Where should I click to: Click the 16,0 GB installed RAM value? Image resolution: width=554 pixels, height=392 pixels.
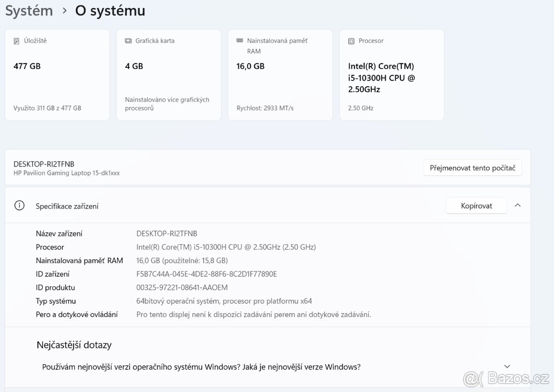pyautogui.click(x=250, y=66)
